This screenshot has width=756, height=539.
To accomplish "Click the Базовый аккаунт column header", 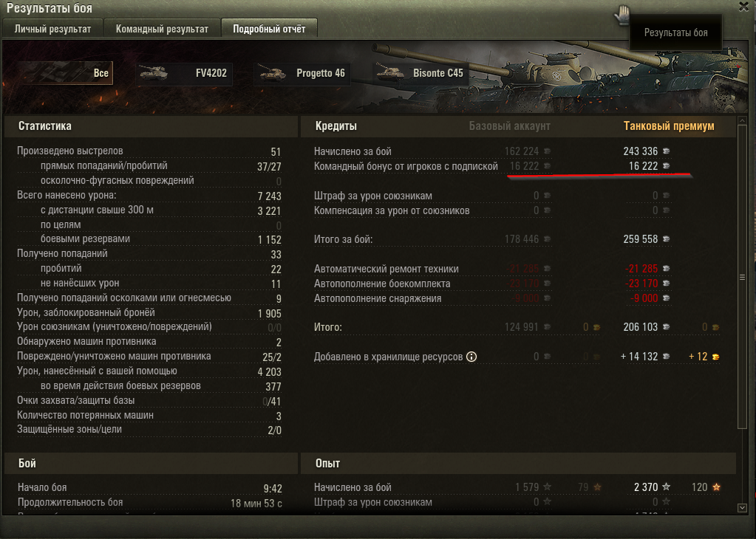I will (x=510, y=126).
